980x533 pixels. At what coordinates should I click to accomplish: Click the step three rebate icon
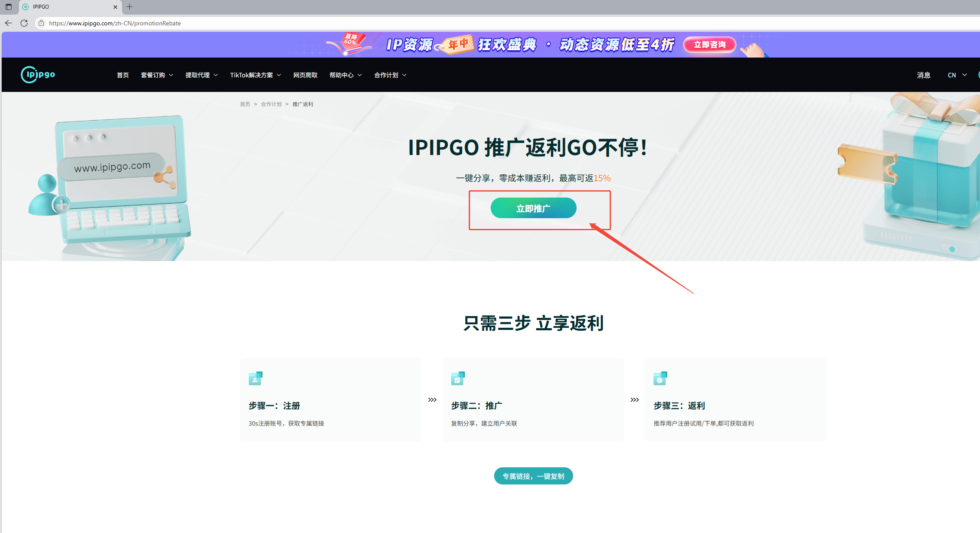point(660,378)
